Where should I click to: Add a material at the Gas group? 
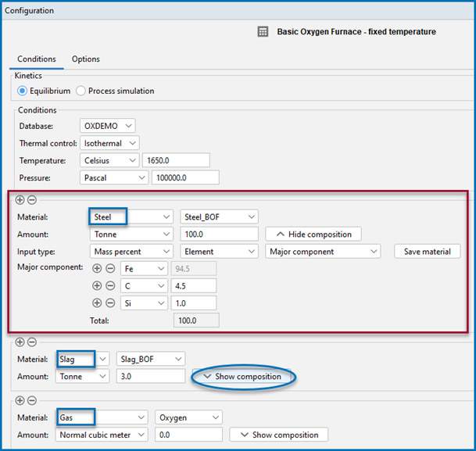point(20,400)
